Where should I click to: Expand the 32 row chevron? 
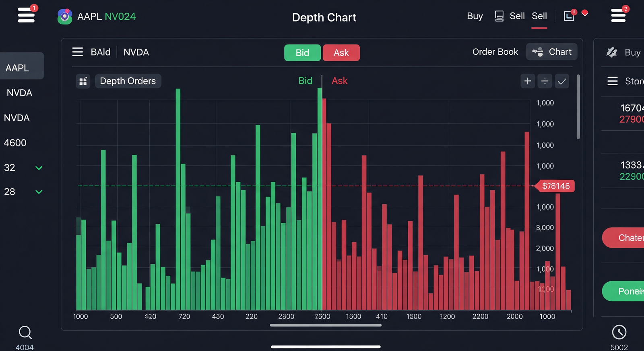coord(39,168)
